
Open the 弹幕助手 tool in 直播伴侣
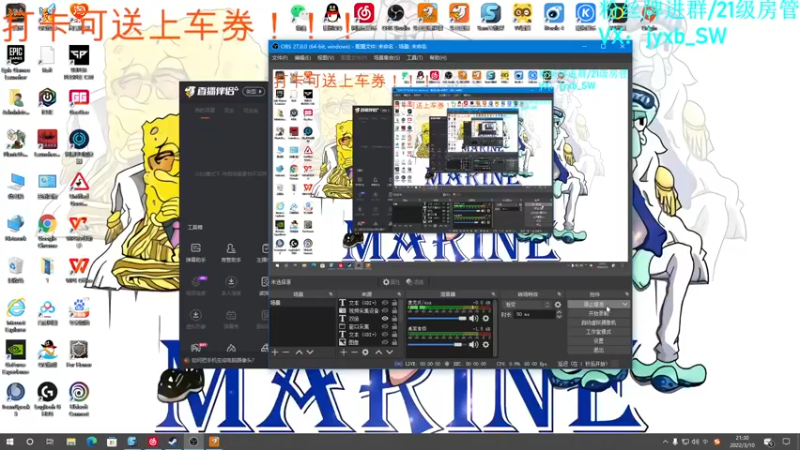(195, 253)
